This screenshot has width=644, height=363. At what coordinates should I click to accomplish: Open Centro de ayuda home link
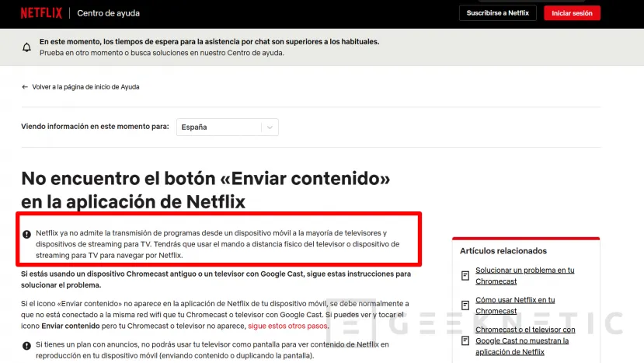(x=109, y=13)
